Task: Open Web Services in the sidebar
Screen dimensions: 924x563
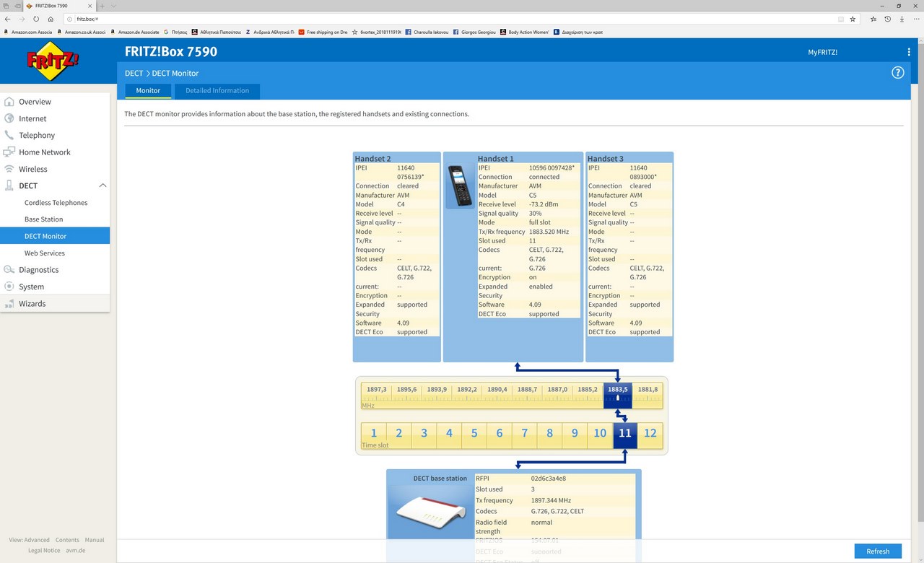Action: click(x=45, y=253)
